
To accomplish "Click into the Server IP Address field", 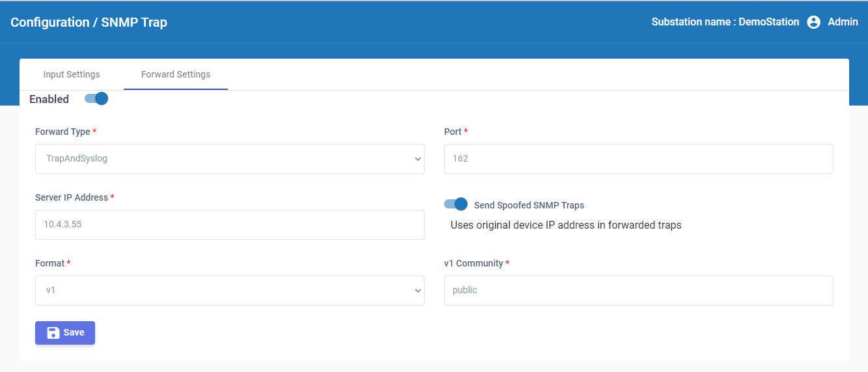I will (x=229, y=225).
